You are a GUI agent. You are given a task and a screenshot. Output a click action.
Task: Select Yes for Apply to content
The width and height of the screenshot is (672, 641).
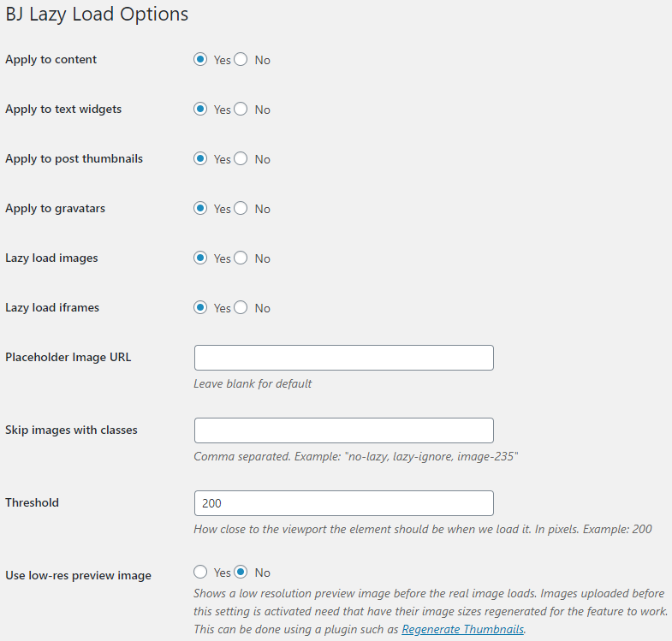pos(201,60)
